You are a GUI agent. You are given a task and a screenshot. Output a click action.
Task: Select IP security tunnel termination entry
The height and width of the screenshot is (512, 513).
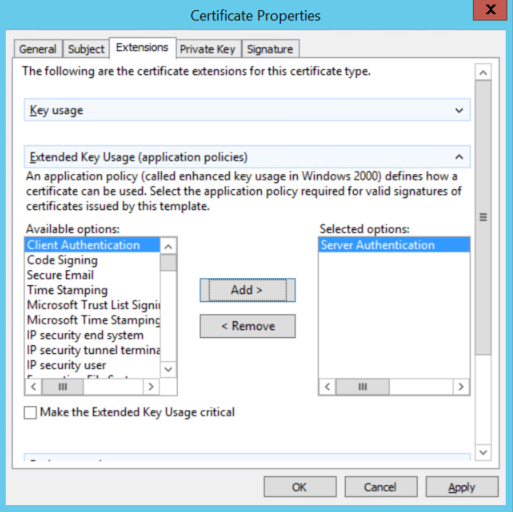(93, 350)
